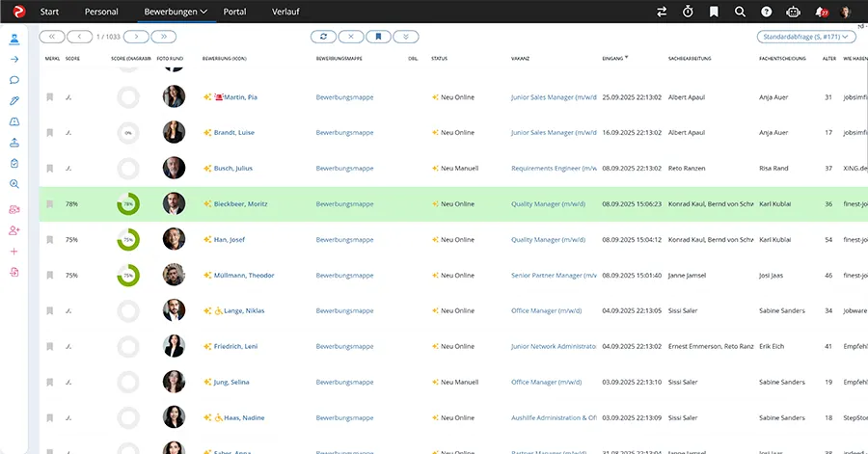
Task: Open the robot assistant icon
Action: [793, 12]
